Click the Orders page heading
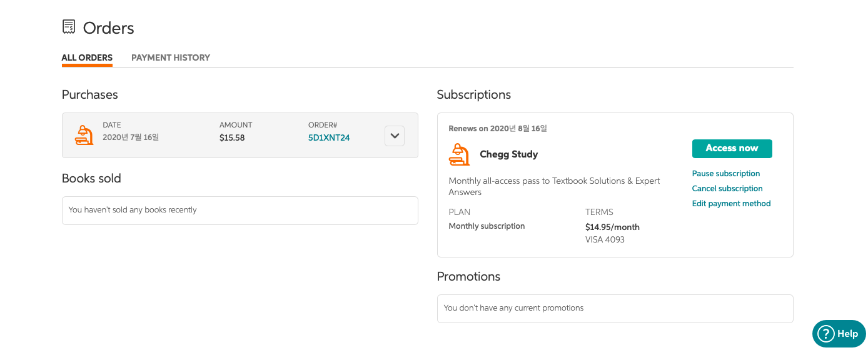 click(108, 28)
